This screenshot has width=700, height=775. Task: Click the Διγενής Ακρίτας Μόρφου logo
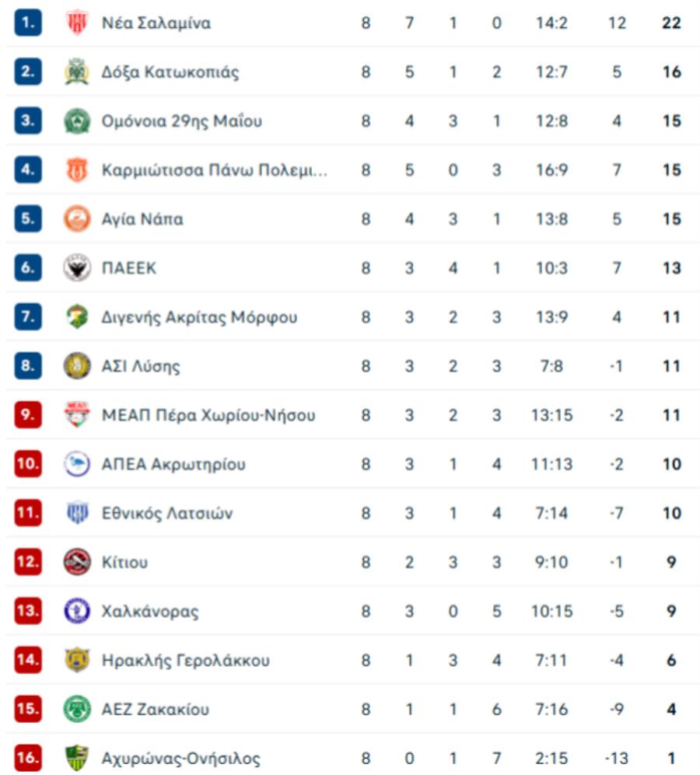pyautogui.click(x=76, y=317)
